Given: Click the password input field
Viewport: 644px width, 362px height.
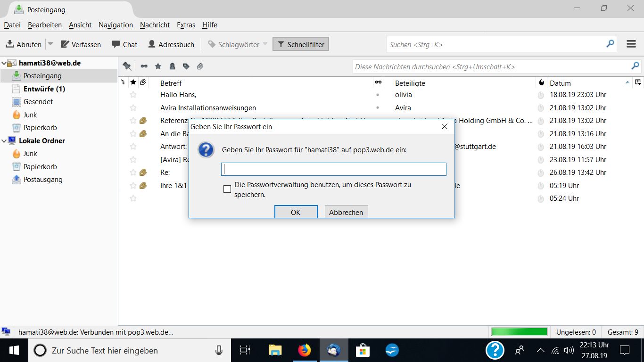Looking at the screenshot, I should (x=333, y=169).
